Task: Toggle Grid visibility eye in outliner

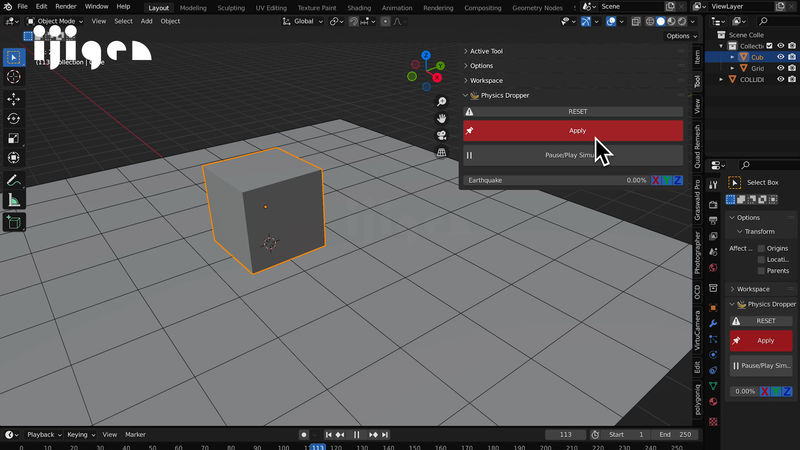Action: [x=781, y=68]
